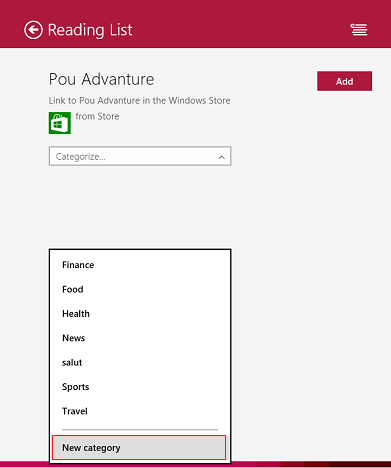
Task: Pick the Health category
Action: coord(140,314)
